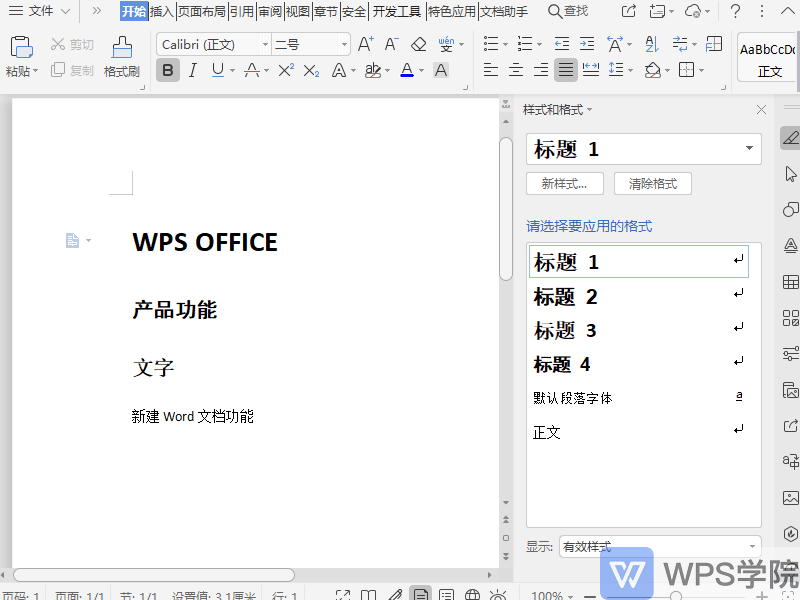Click the Cut scissors icon
Screen dimensions: 800x600
[x=57, y=44]
